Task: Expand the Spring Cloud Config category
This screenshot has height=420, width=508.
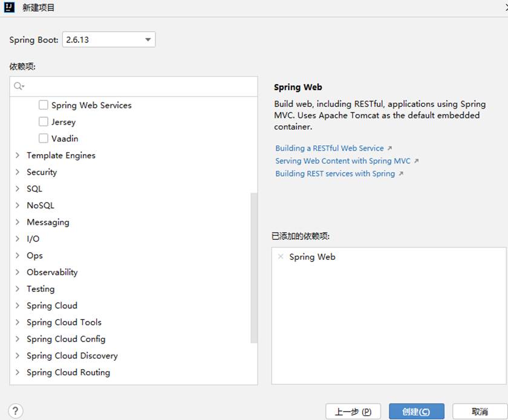Action: coord(18,339)
